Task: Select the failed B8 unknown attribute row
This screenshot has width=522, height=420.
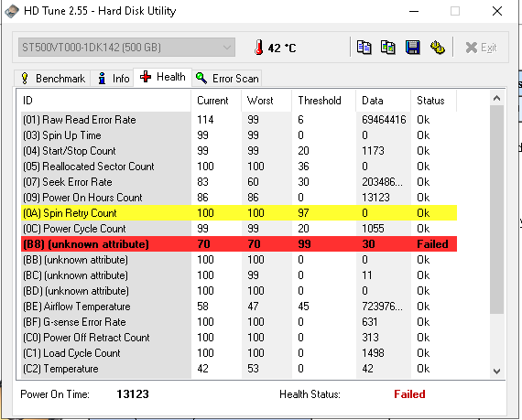Action: point(239,244)
